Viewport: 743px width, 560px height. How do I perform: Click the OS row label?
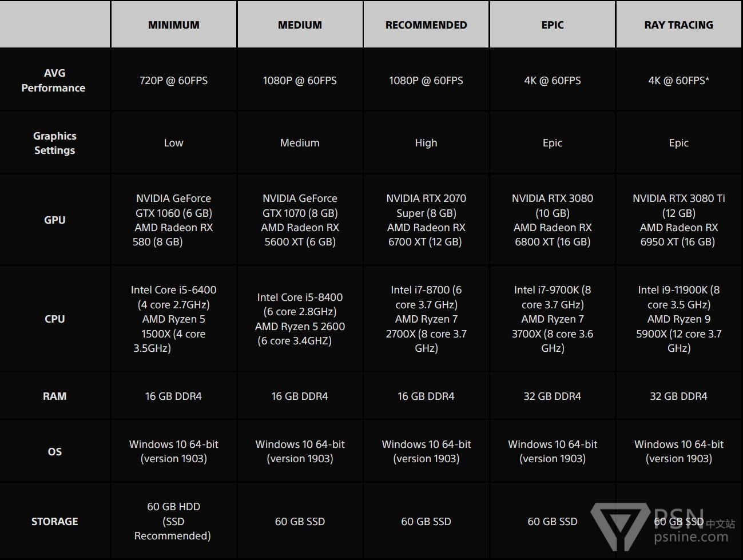click(55, 451)
